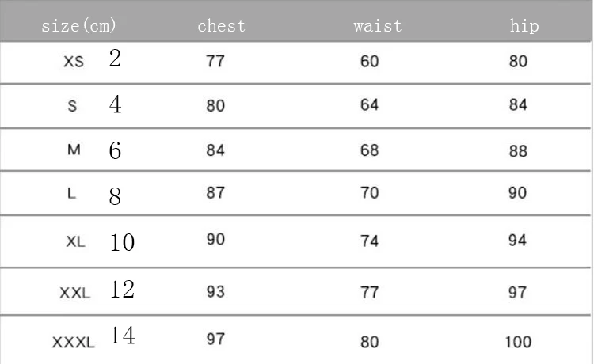The height and width of the screenshot is (364, 594).
Task: Select waist value 70 in L row
Action: click(370, 193)
